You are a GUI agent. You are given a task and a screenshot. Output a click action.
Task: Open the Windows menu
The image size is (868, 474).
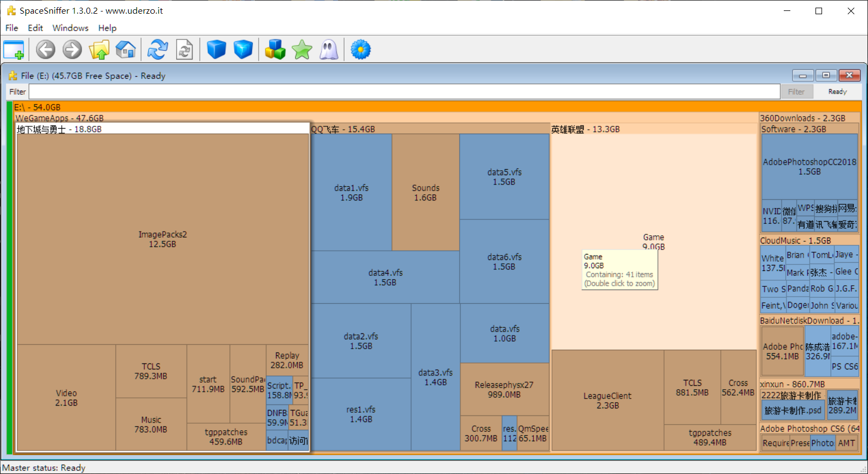(x=70, y=28)
